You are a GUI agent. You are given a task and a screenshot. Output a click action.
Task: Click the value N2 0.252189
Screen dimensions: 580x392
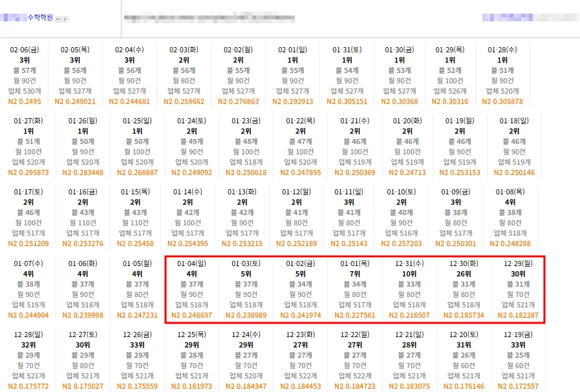click(x=296, y=243)
